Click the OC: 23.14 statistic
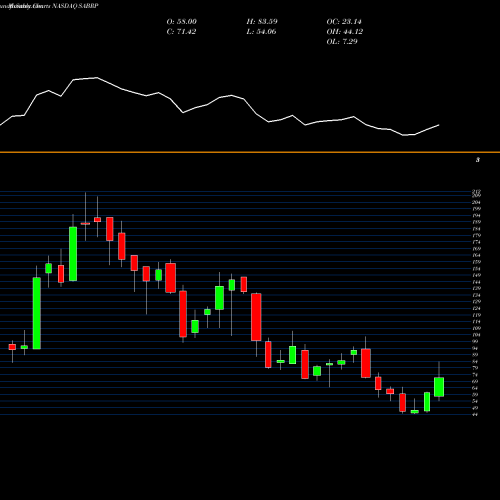Image resolution: width=500 pixels, height=500 pixels. click(x=344, y=22)
